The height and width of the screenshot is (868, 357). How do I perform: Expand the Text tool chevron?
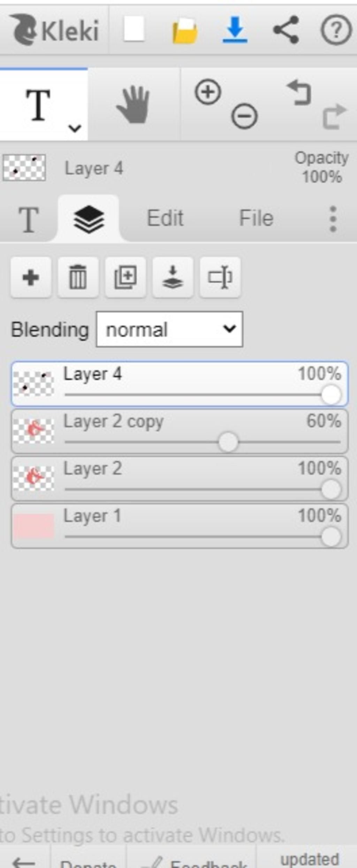pos(75,128)
